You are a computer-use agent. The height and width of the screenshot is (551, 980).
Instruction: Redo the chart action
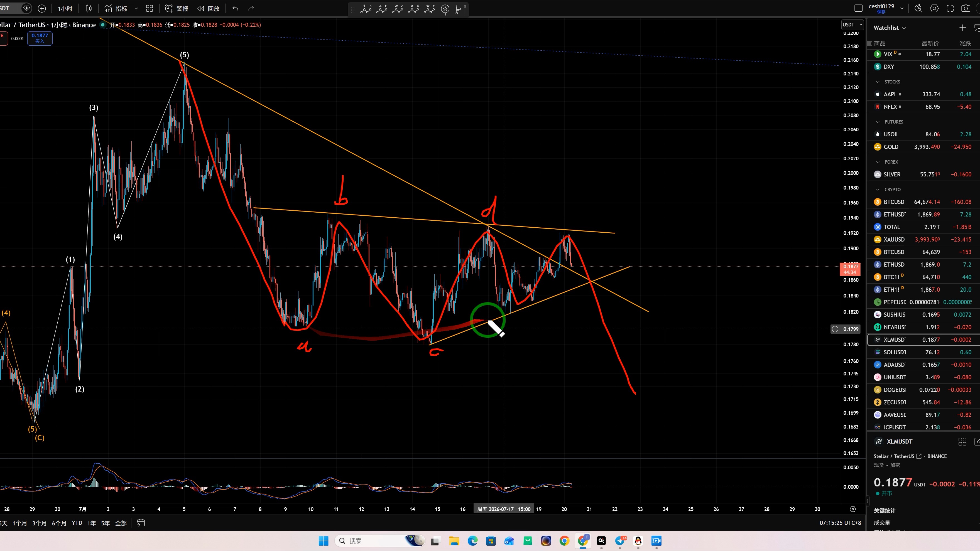[251, 8]
